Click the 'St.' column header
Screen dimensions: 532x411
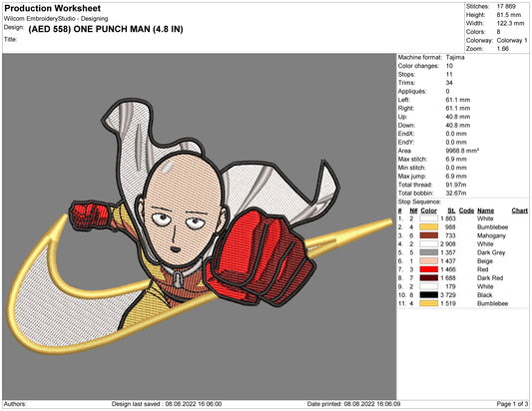click(451, 210)
